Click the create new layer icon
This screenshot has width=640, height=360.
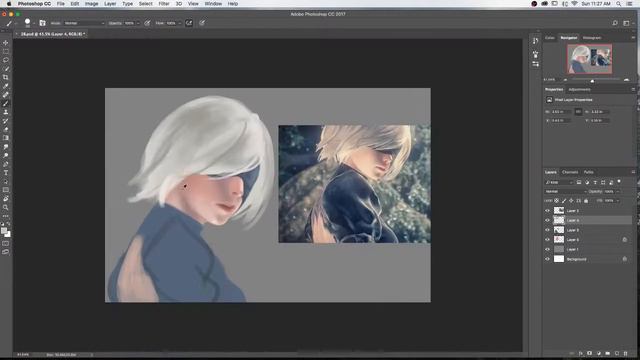(x=617, y=353)
